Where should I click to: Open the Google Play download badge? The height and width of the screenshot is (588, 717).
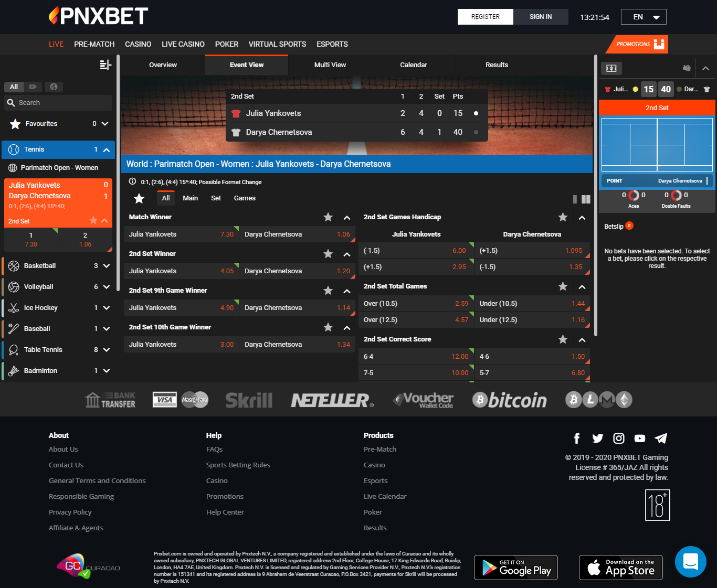coord(516,568)
